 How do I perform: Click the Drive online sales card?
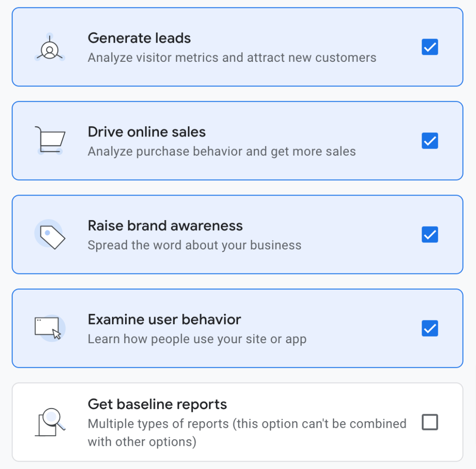coord(238,141)
